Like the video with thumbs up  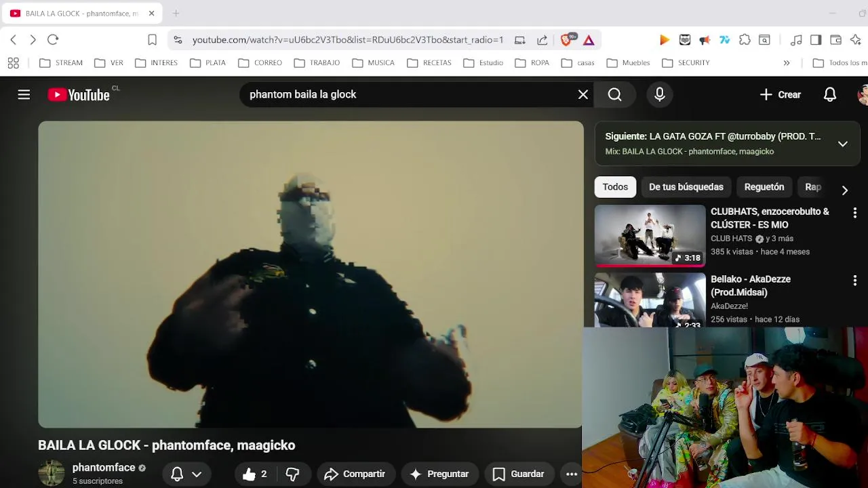[255, 474]
